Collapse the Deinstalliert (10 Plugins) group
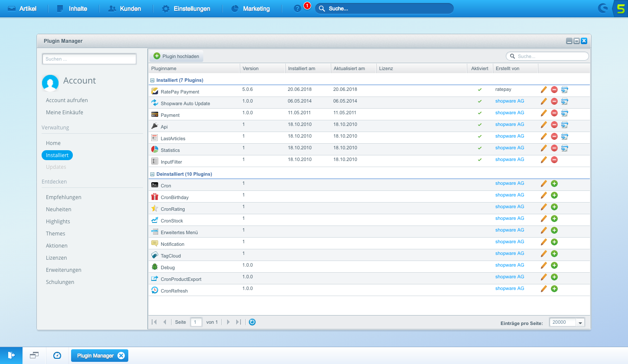The image size is (628, 364). [153, 174]
